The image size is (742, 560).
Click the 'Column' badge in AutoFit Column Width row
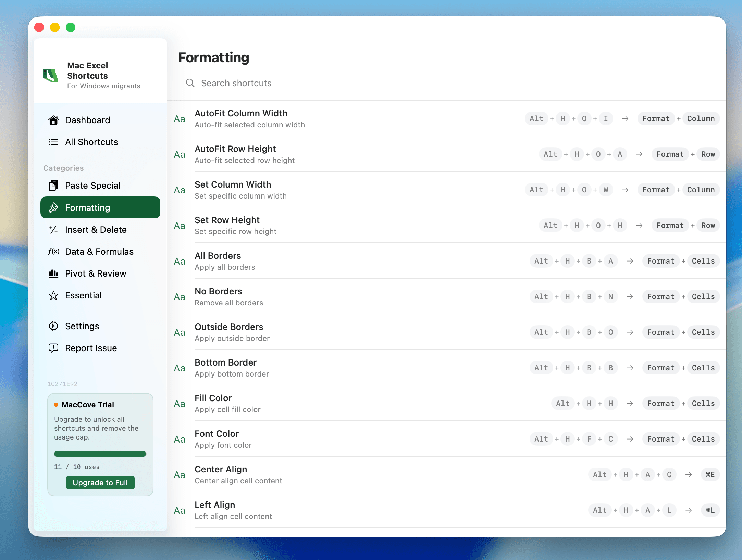click(701, 118)
